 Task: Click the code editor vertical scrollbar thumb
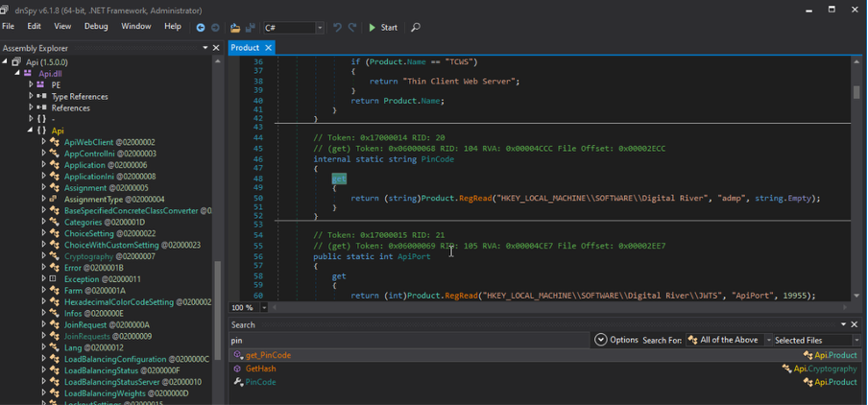[856, 92]
